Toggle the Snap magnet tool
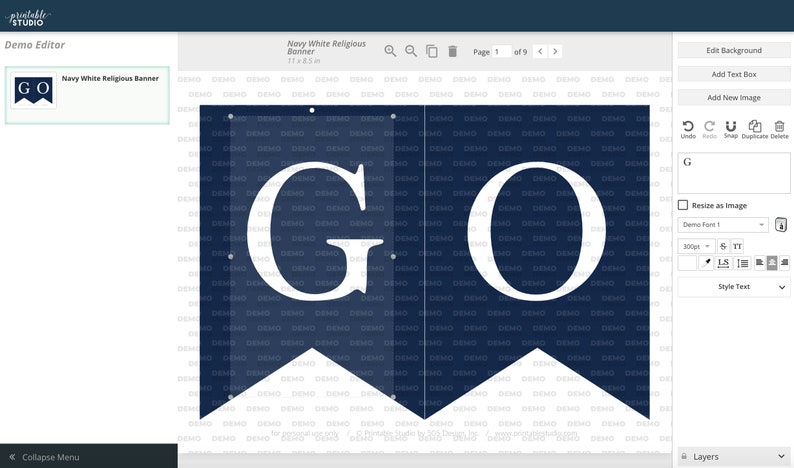 pyautogui.click(x=731, y=129)
